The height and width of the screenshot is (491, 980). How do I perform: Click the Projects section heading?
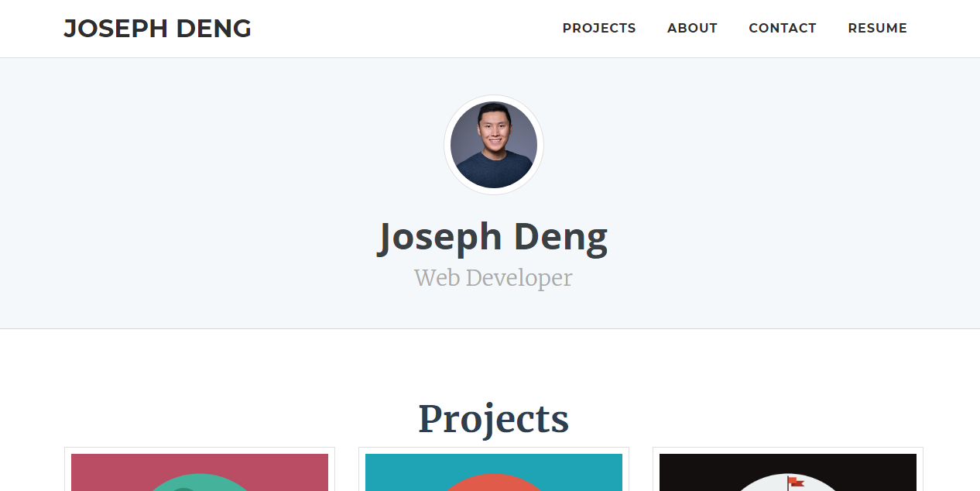pyautogui.click(x=493, y=418)
